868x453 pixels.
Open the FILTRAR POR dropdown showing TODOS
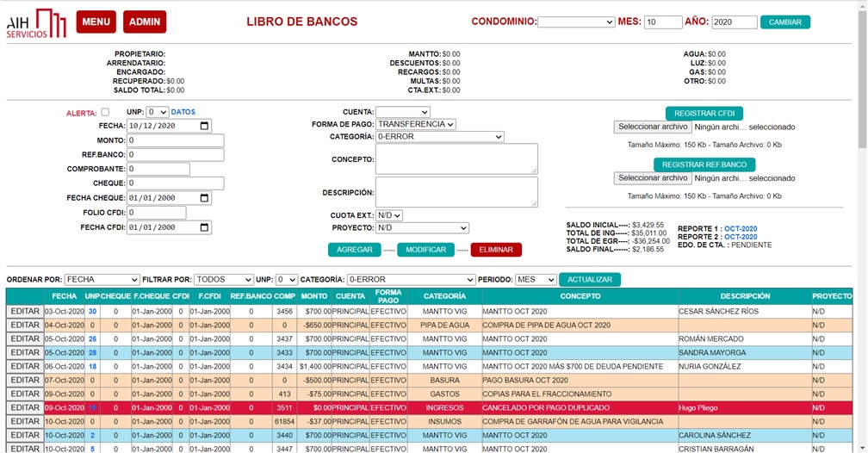224,280
